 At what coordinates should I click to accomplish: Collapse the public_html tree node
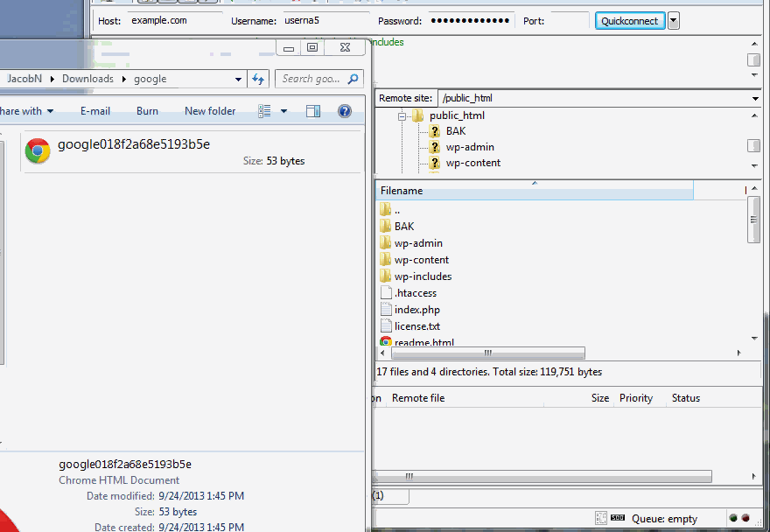click(403, 115)
